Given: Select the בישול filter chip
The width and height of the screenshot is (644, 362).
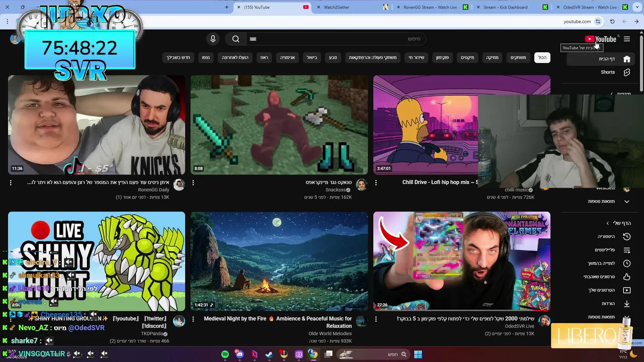Looking at the screenshot, I should point(312,57).
